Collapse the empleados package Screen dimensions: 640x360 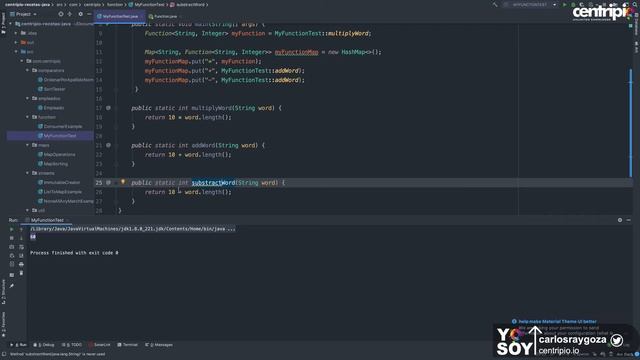coord(27,98)
